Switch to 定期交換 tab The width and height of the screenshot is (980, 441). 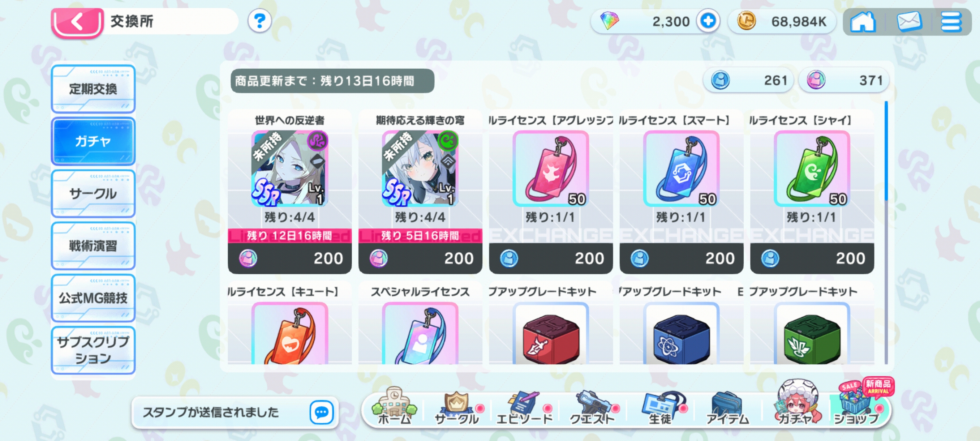coord(93,89)
